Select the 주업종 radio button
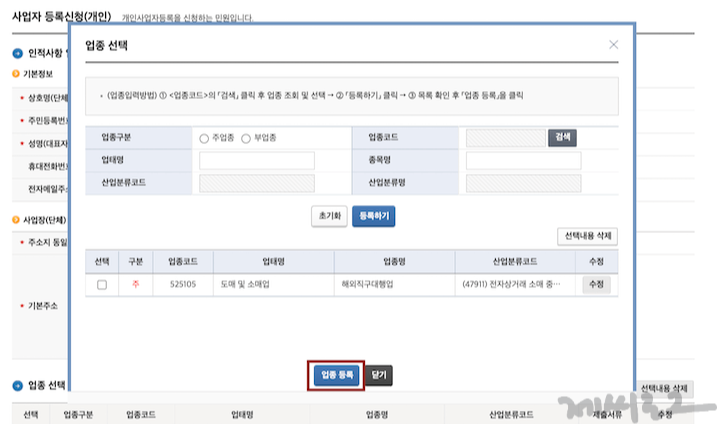720x424 pixels. pos(204,138)
